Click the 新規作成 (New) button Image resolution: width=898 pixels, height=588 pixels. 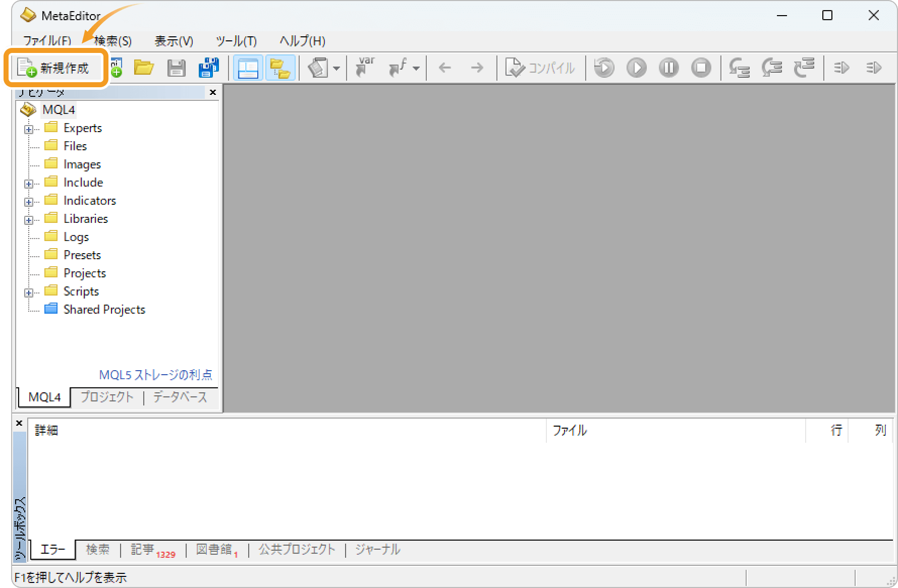(x=55, y=68)
